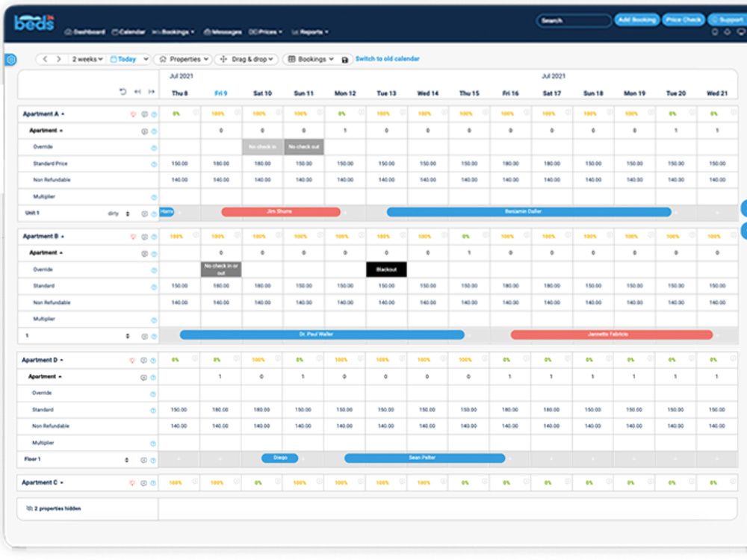
Task: Click the beds24 logo
Action: (x=34, y=22)
